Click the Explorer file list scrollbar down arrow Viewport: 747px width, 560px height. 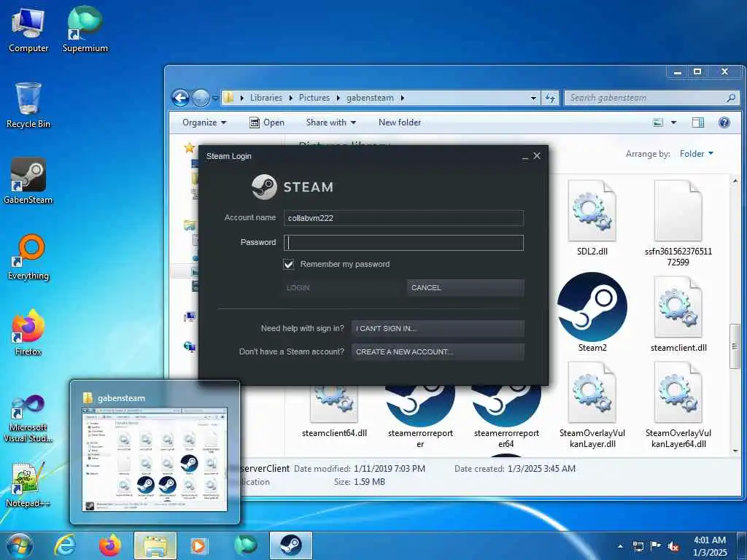tap(735, 451)
